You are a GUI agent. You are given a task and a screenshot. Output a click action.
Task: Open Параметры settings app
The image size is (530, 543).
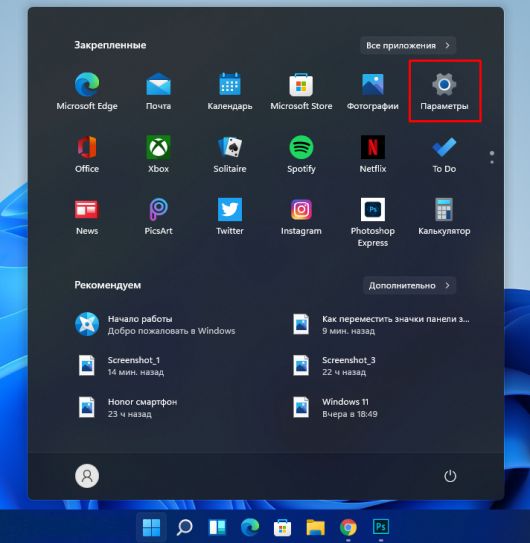coord(444,91)
